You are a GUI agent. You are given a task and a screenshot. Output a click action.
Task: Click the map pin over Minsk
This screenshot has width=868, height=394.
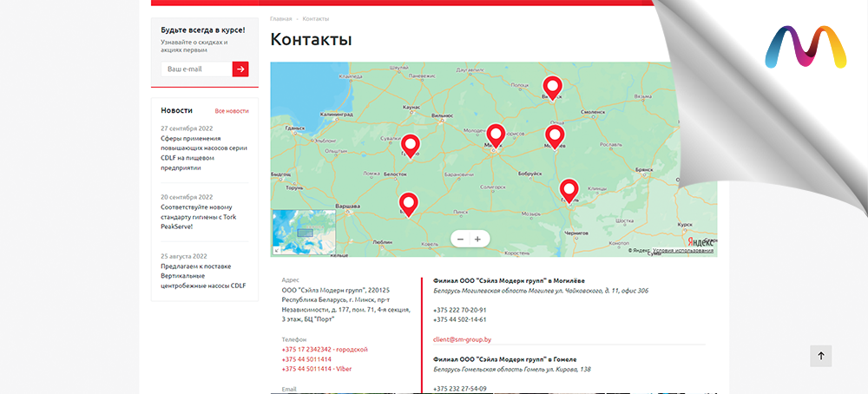[x=496, y=136]
